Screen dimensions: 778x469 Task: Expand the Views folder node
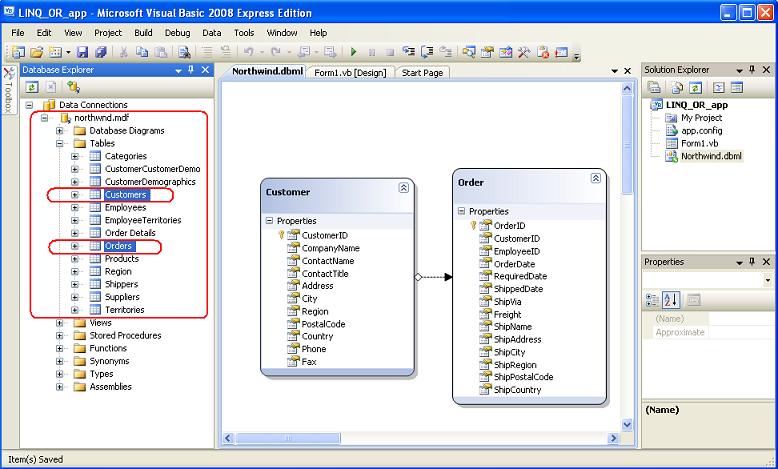[60, 323]
